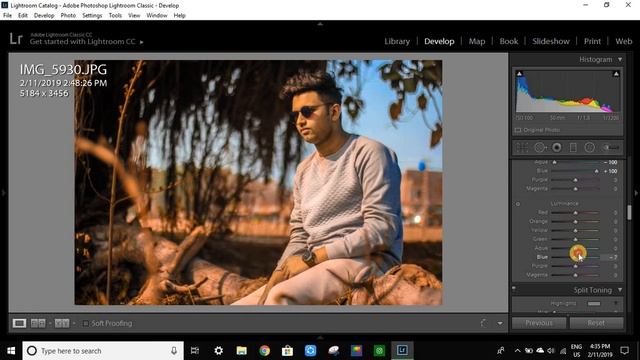640x360 pixels.
Task: Open Settings gear on the taskbar
Action: click(x=218, y=351)
